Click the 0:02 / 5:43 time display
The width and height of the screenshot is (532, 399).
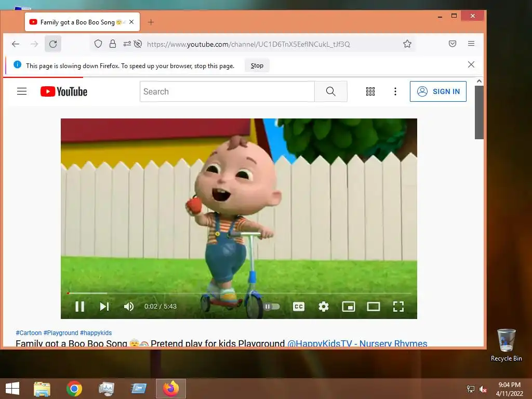tap(161, 307)
